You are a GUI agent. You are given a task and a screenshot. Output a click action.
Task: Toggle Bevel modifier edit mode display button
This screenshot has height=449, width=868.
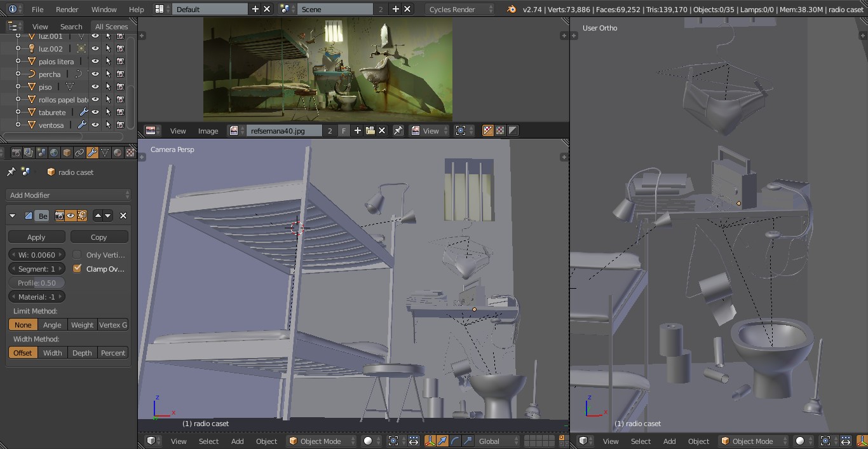pyautogui.click(x=82, y=216)
